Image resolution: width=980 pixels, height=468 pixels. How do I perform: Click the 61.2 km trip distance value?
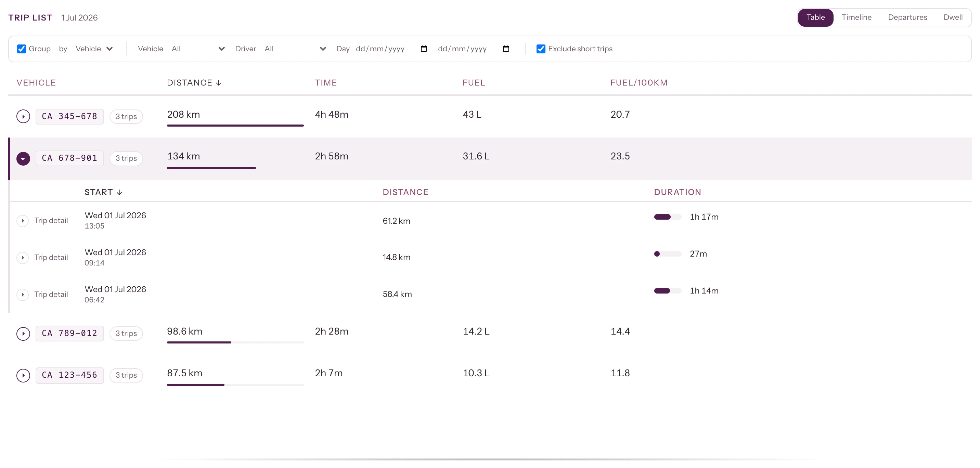[396, 221]
